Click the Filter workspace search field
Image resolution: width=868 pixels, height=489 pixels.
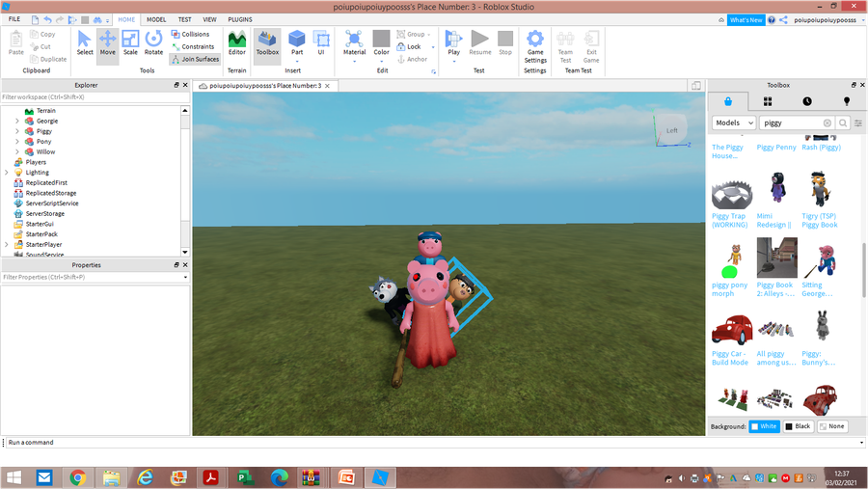tap(95, 96)
